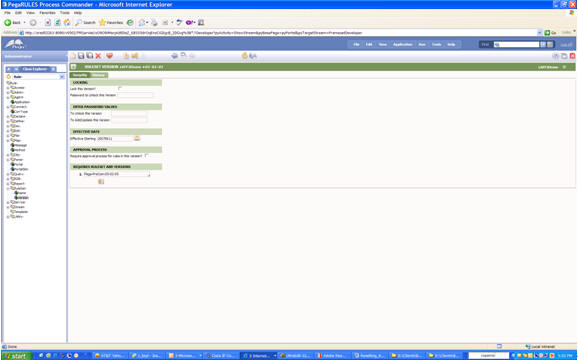Click the IE Back button
Screen dimensions: 578x361
point(13,22)
